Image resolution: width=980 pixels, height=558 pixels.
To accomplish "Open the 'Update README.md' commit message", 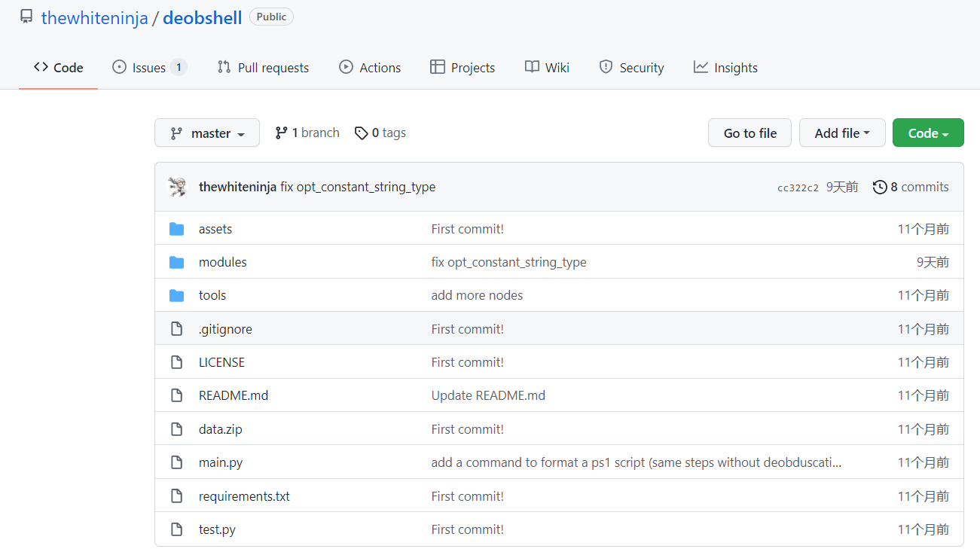I will click(488, 395).
